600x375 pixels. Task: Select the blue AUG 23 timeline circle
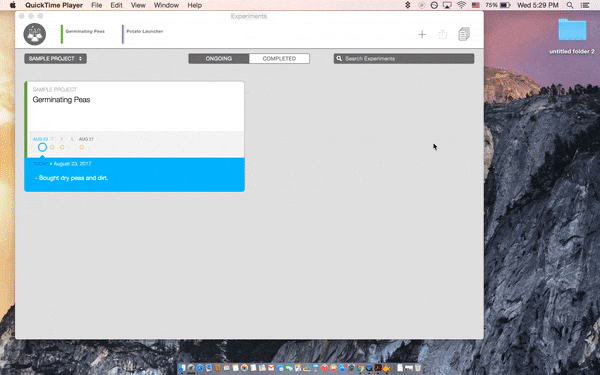[x=42, y=147]
